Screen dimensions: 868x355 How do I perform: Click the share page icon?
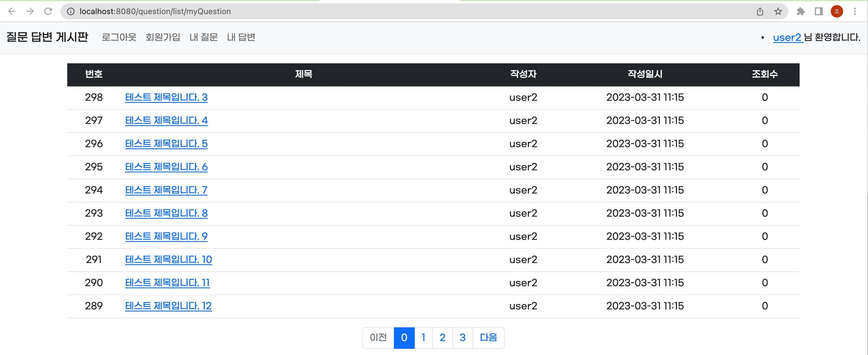[760, 12]
